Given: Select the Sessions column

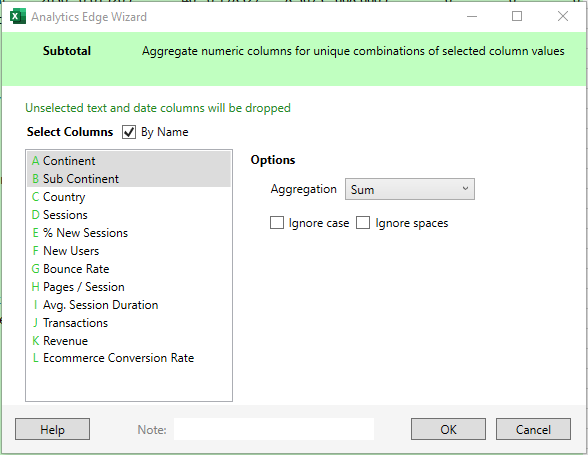Looking at the screenshot, I should coord(129,215).
